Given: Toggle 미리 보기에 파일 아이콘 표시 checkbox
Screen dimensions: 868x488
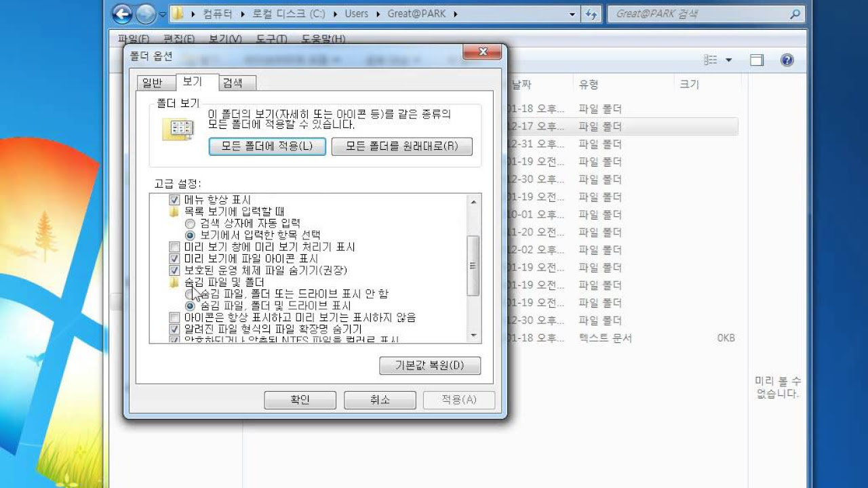Looking at the screenshot, I should [x=174, y=258].
